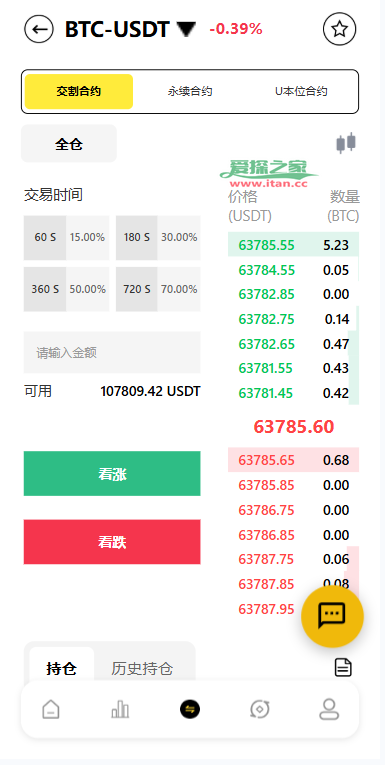
Task: Switch to the 永续合约 tab
Action: [x=190, y=91]
